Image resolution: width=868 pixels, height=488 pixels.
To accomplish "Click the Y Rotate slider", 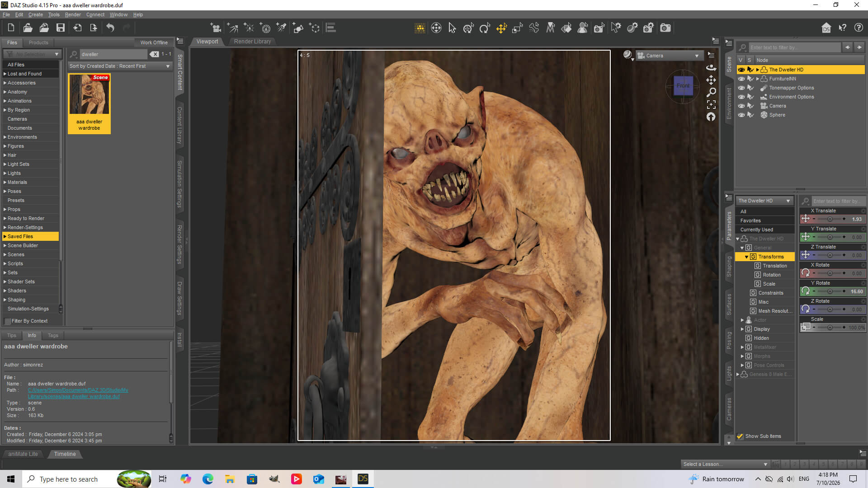I will point(829,291).
